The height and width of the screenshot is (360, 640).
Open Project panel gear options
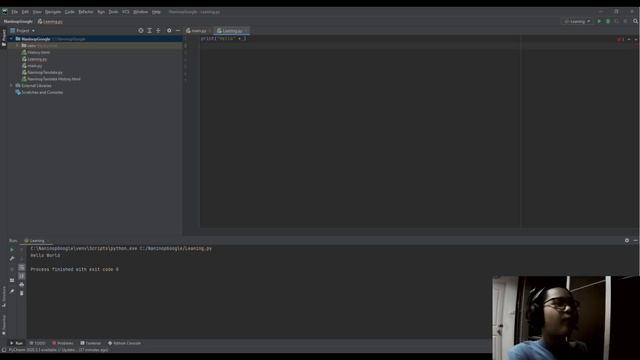(x=169, y=31)
